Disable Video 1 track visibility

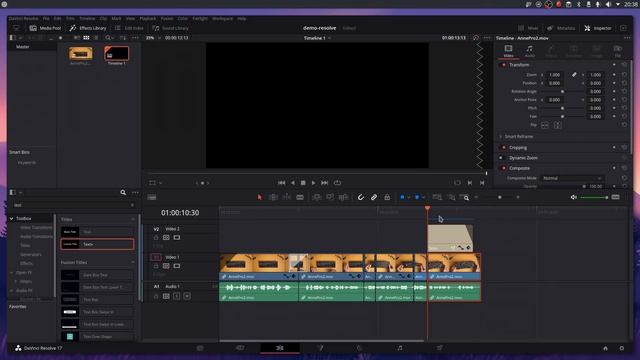click(177, 266)
